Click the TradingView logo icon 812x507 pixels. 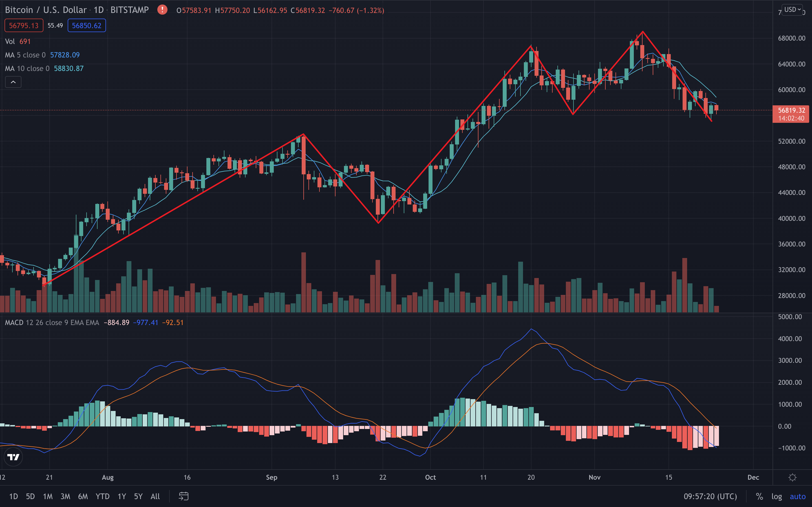point(14,457)
